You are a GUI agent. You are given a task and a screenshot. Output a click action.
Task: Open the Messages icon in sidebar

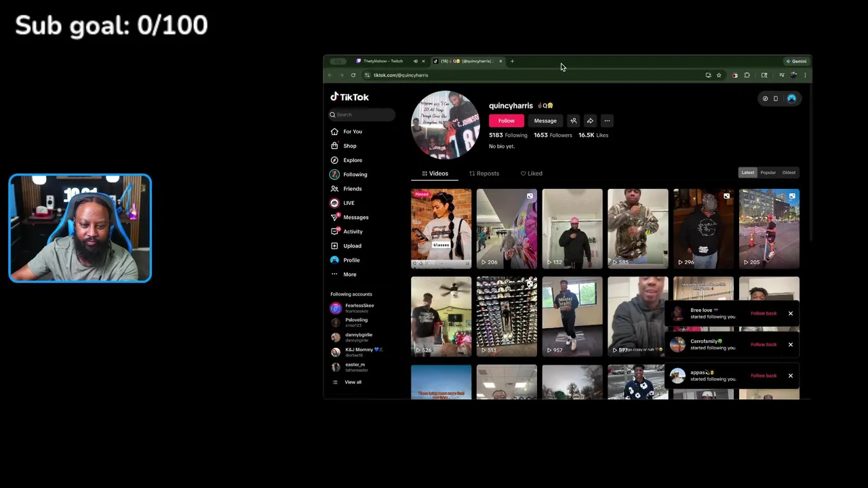pyautogui.click(x=334, y=217)
